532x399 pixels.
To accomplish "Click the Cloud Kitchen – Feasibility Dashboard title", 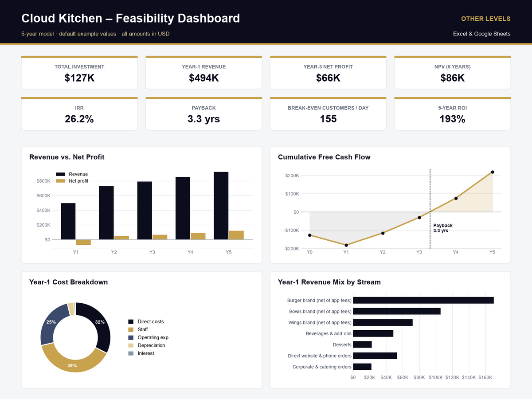I will (x=130, y=18).
